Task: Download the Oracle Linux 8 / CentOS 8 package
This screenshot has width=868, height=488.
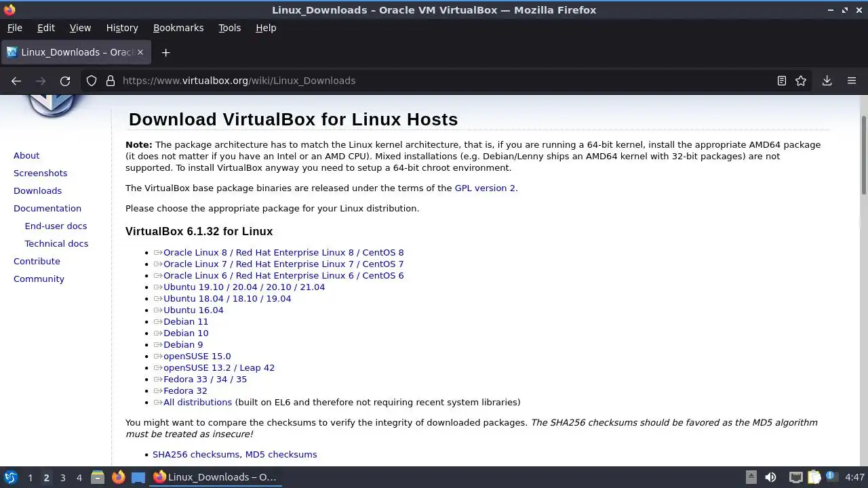Action: point(283,252)
